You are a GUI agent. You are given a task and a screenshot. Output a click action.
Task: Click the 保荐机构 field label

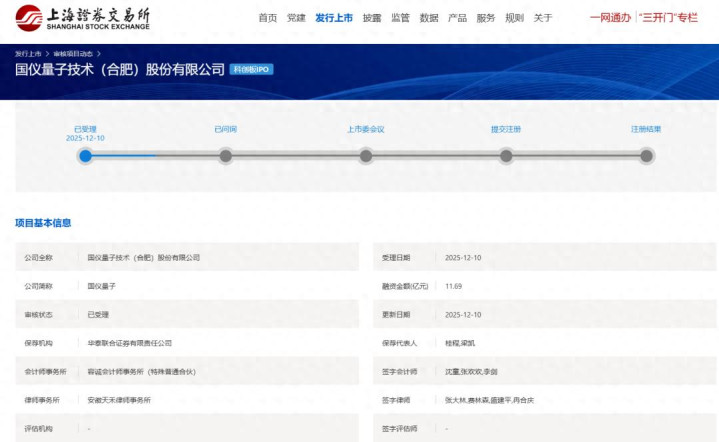coord(39,343)
